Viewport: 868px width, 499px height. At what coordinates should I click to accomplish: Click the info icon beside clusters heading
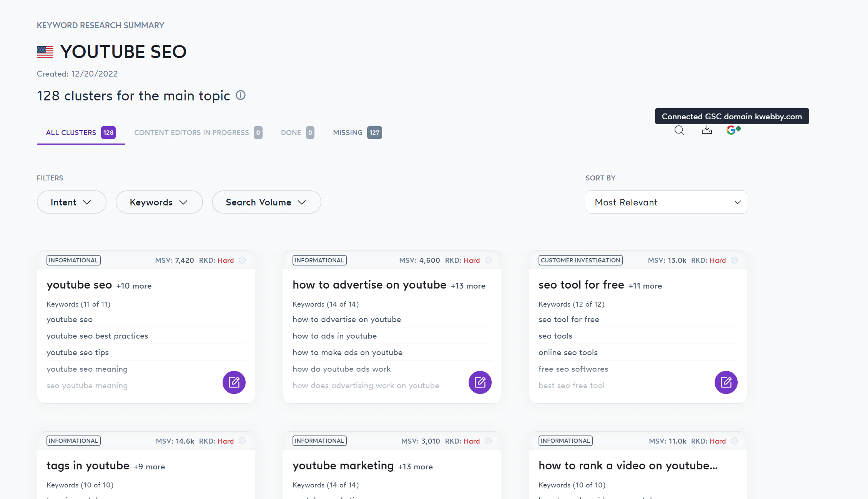[241, 95]
